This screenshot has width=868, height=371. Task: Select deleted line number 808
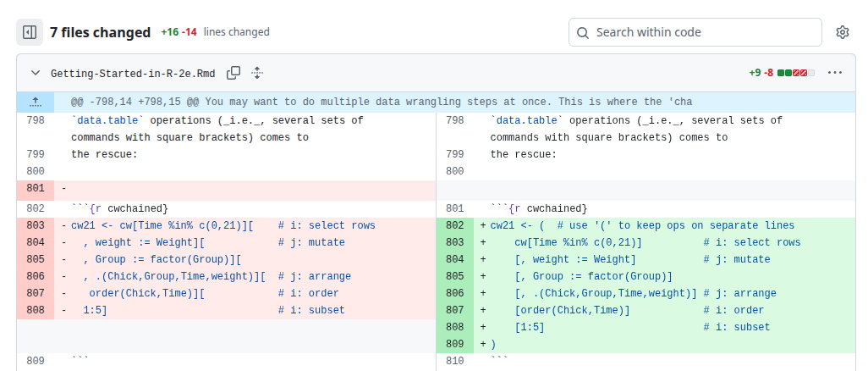[35, 310]
